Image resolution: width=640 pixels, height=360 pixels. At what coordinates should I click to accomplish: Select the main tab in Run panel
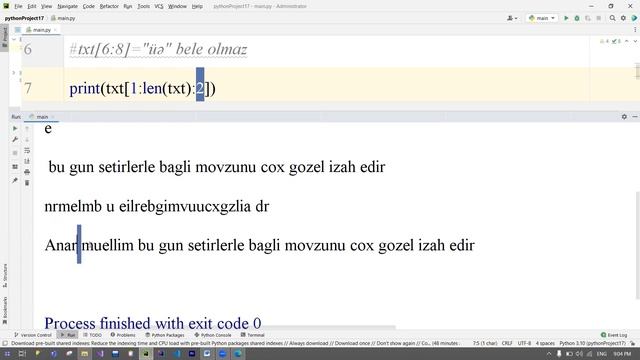pos(42,117)
